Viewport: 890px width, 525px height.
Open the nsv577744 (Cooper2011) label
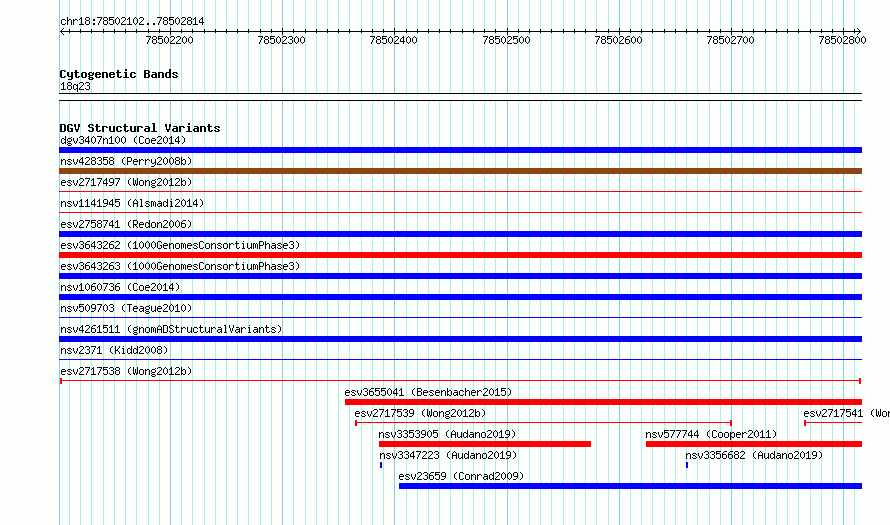click(711, 434)
